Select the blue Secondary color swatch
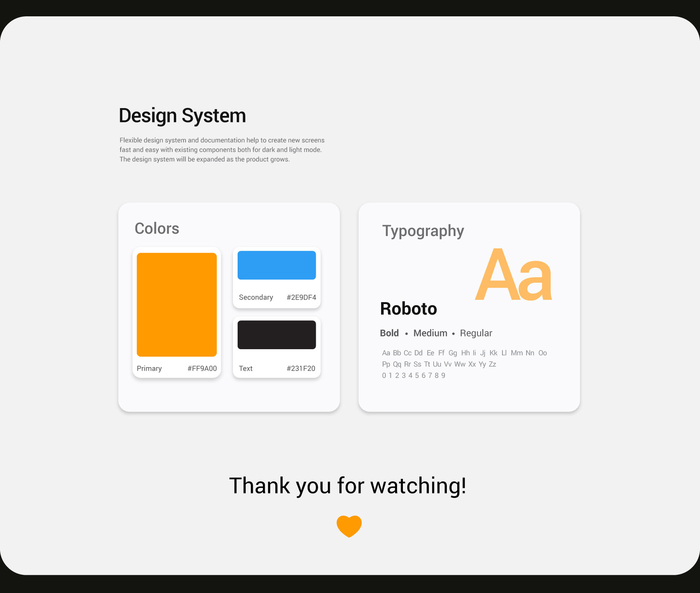This screenshot has height=593, width=700. (x=276, y=265)
